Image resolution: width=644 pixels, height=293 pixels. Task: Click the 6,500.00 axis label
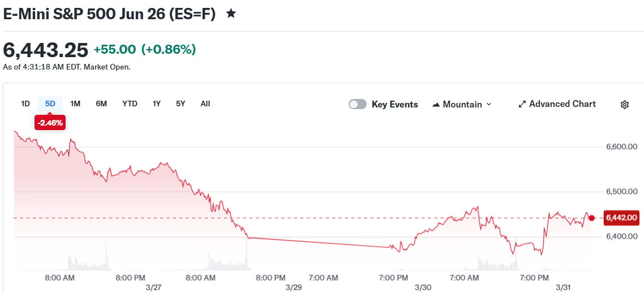coord(622,192)
